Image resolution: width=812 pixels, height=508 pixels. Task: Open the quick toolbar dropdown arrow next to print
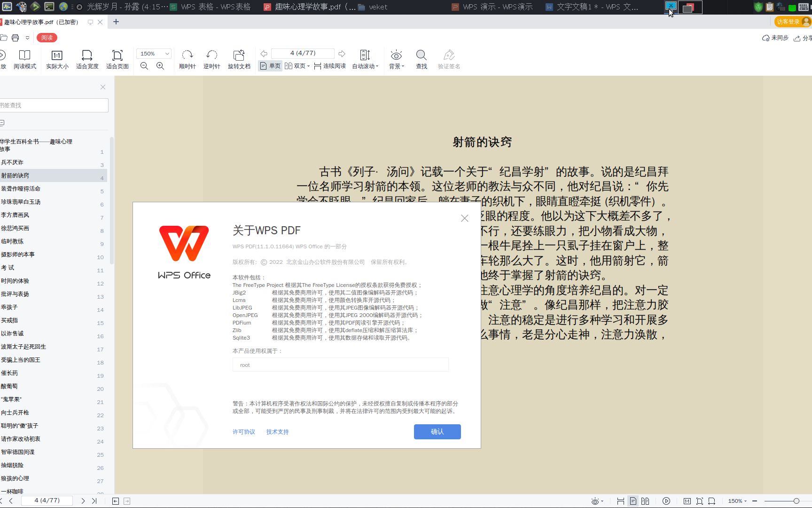click(x=27, y=38)
